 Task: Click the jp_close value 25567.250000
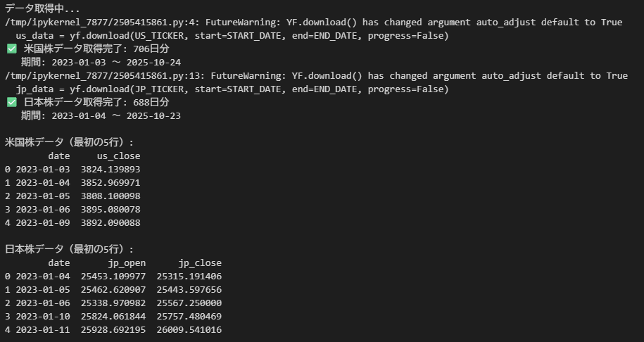pos(189,303)
